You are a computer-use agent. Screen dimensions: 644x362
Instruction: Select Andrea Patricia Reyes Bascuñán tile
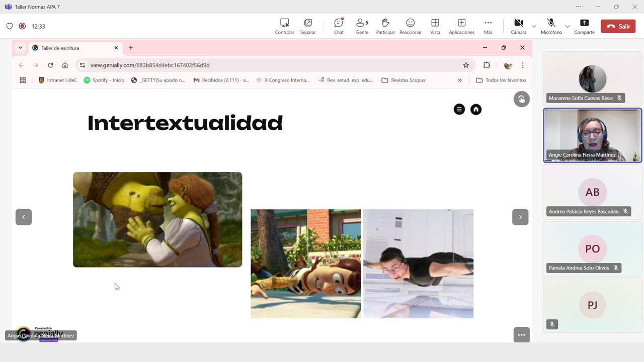point(593,192)
